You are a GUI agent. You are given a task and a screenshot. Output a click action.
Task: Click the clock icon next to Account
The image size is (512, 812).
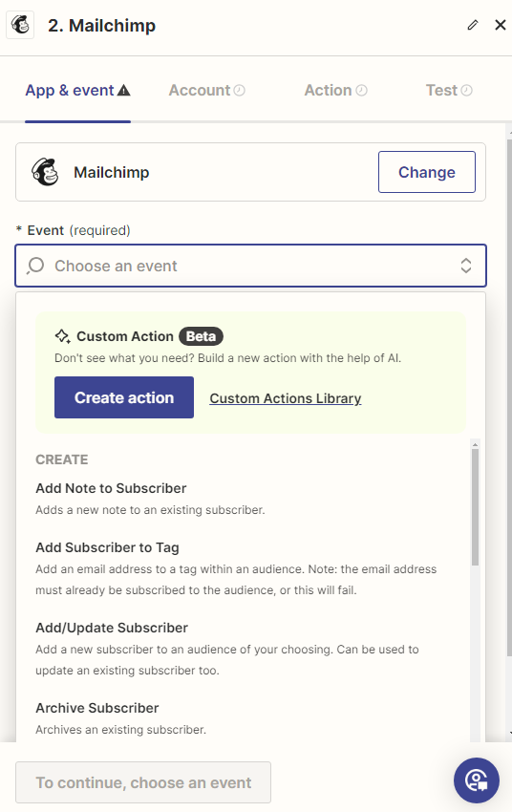(x=239, y=91)
